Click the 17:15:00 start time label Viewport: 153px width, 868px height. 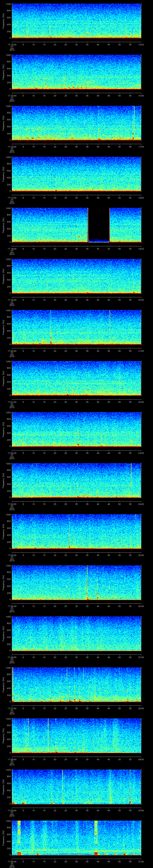pos(12,96)
